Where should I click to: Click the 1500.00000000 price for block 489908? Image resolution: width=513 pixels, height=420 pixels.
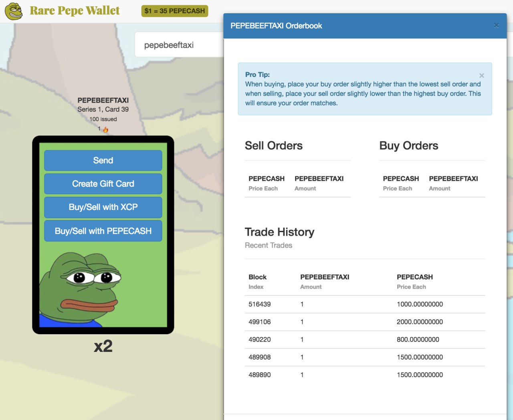pyautogui.click(x=420, y=357)
